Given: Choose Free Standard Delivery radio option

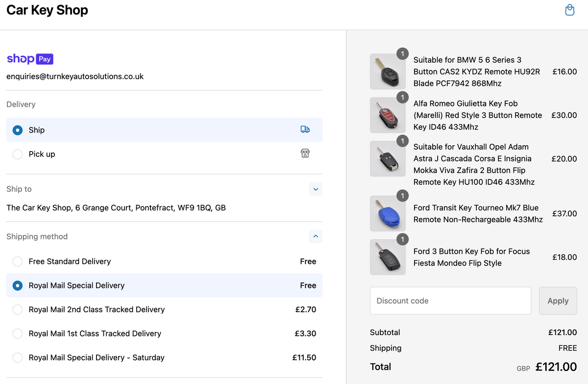Looking at the screenshot, I should [x=18, y=261].
